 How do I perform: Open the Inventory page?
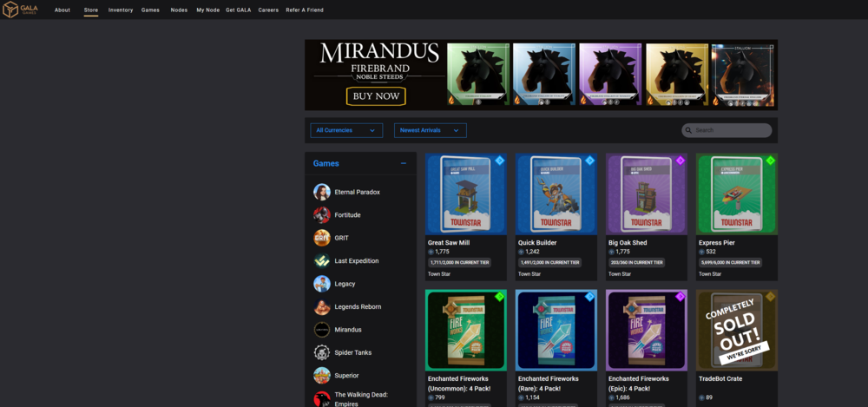click(121, 10)
